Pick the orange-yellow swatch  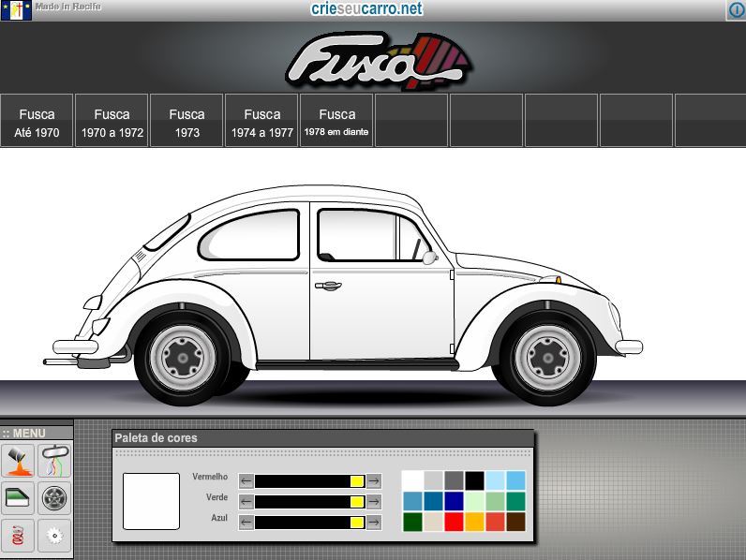(475, 522)
